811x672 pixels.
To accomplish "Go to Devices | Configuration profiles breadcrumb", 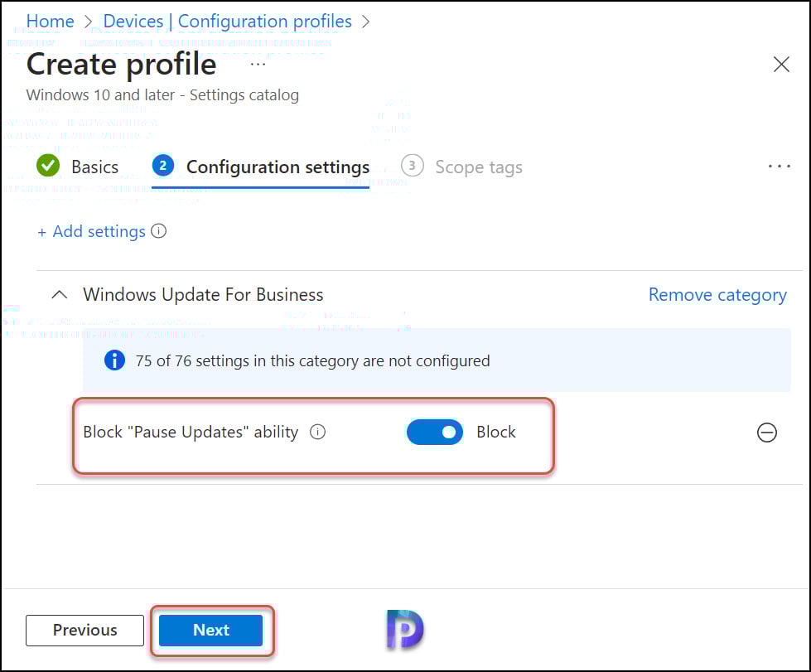I will pos(227,22).
